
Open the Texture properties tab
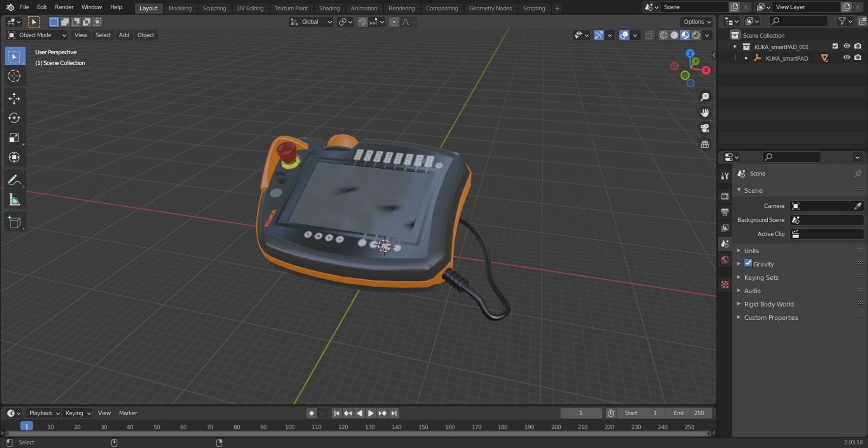click(725, 284)
